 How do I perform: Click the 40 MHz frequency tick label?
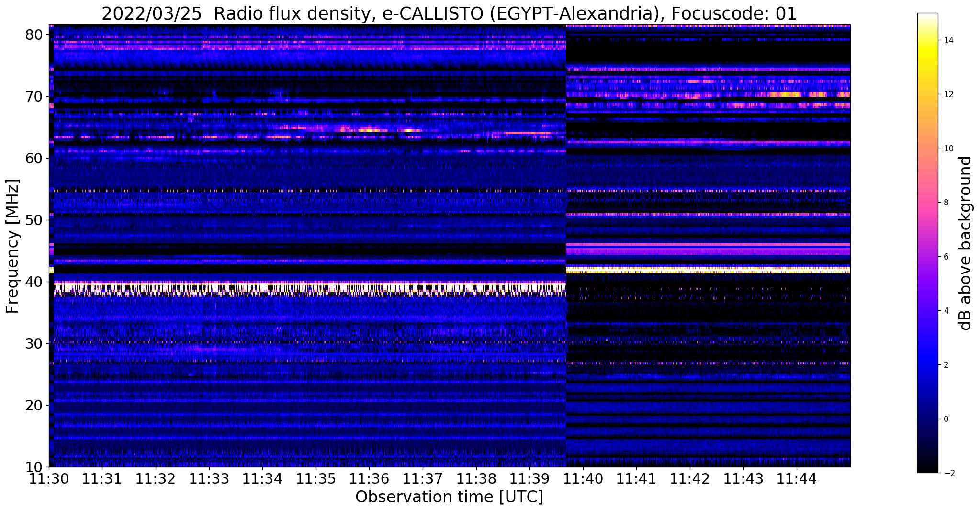pyautogui.click(x=35, y=282)
